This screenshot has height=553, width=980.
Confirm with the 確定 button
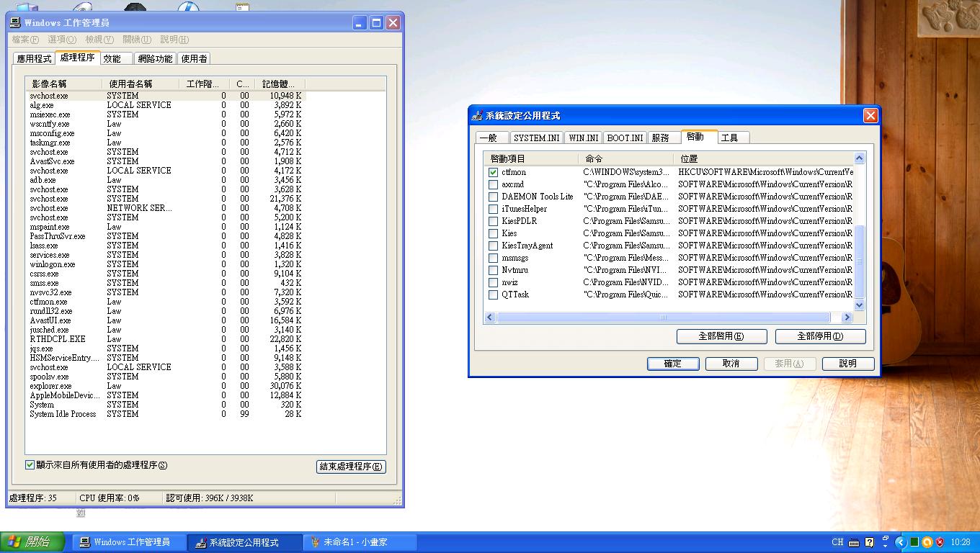click(673, 364)
